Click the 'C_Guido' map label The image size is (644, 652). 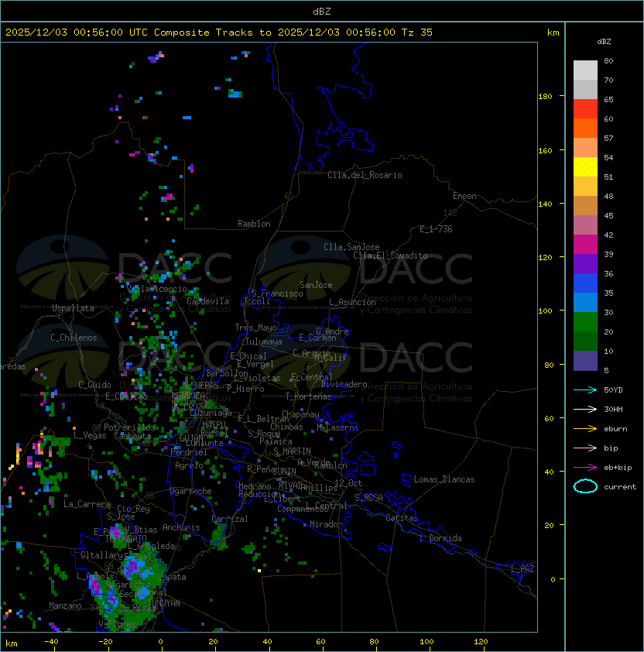[x=94, y=385]
